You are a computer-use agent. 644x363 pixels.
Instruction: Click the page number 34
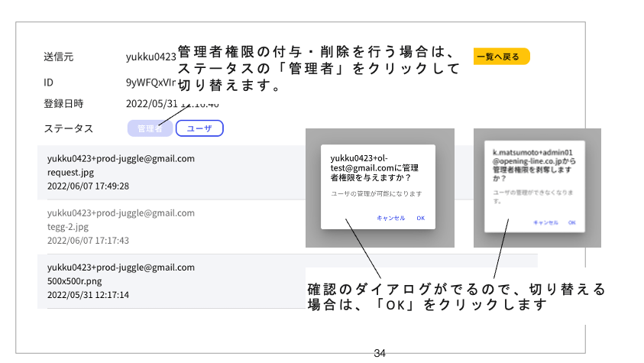pos(380,353)
